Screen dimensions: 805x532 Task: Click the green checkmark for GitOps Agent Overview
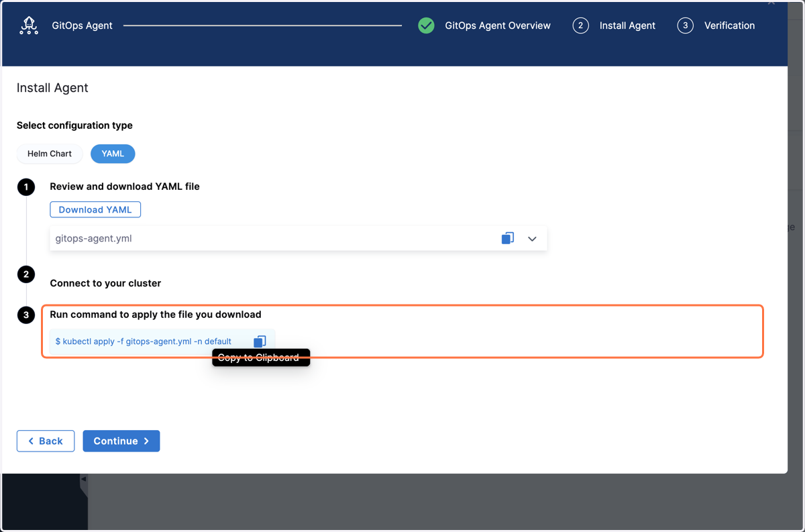click(x=426, y=25)
